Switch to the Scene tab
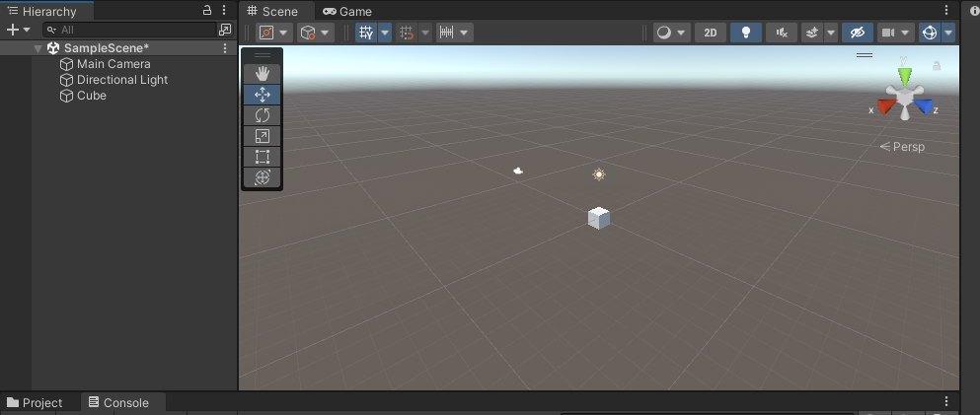The width and height of the screenshot is (980, 415). tap(272, 11)
